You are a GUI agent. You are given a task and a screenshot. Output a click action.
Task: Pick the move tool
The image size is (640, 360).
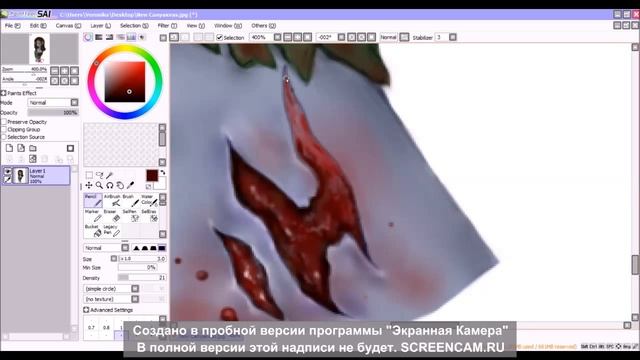(89, 185)
